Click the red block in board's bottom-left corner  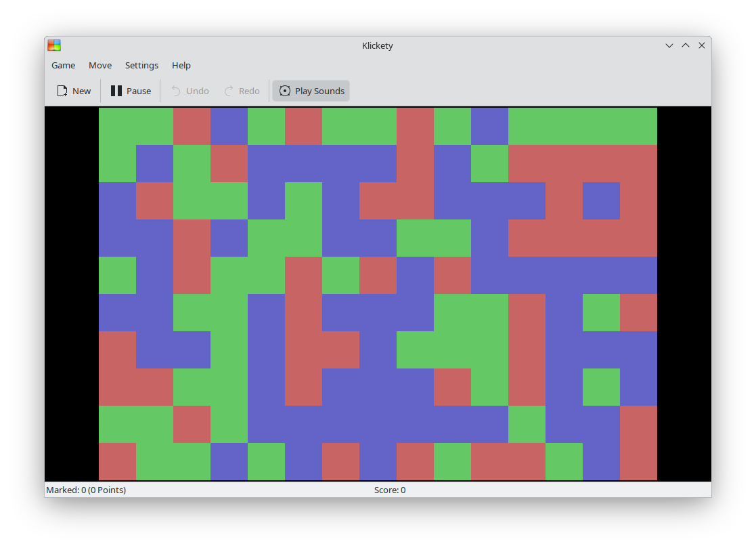[x=117, y=461]
